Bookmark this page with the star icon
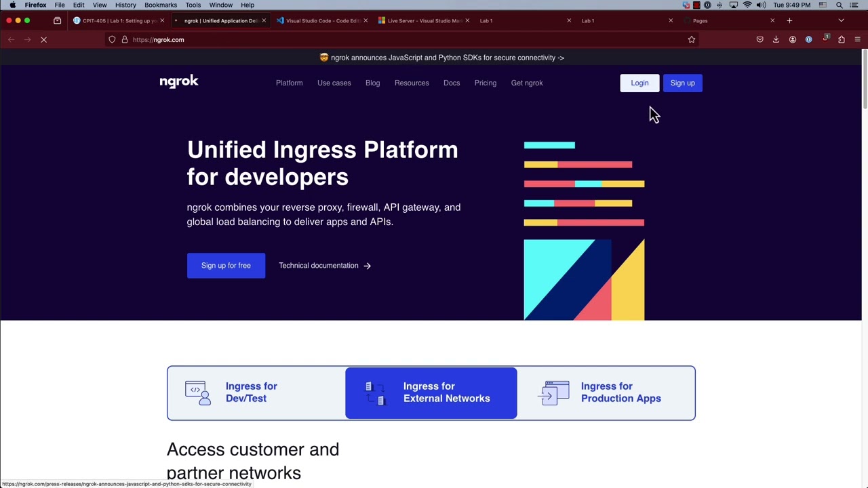The image size is (868, 488). click(x=692, y=40)
